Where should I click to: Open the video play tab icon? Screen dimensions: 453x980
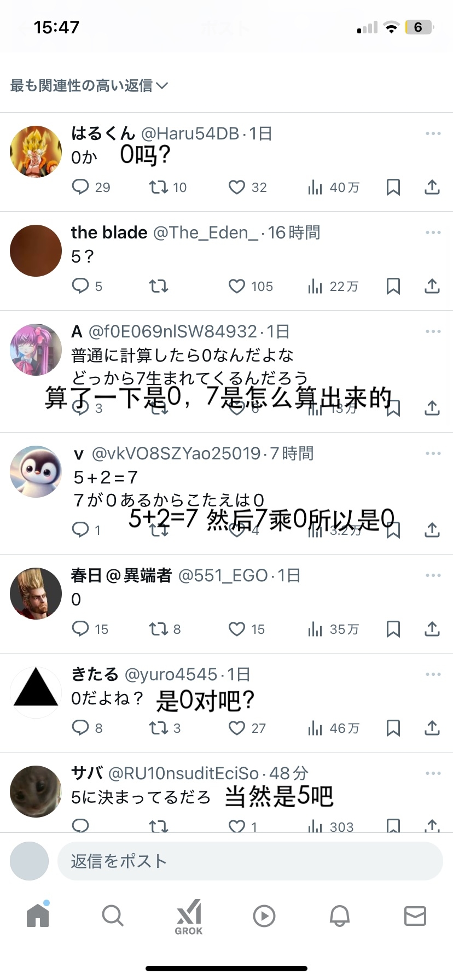[x=264, y=916]
